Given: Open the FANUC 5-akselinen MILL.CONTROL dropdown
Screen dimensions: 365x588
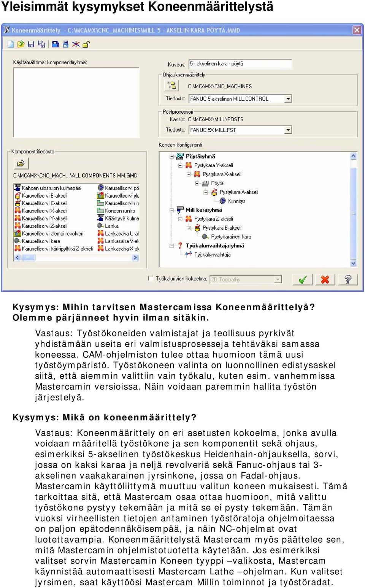Looking at the screenshot, I should coord(288,99).
